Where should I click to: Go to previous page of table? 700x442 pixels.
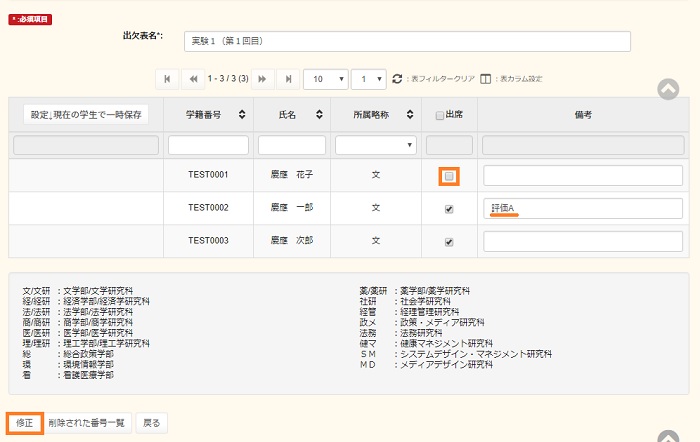[194, 78]
